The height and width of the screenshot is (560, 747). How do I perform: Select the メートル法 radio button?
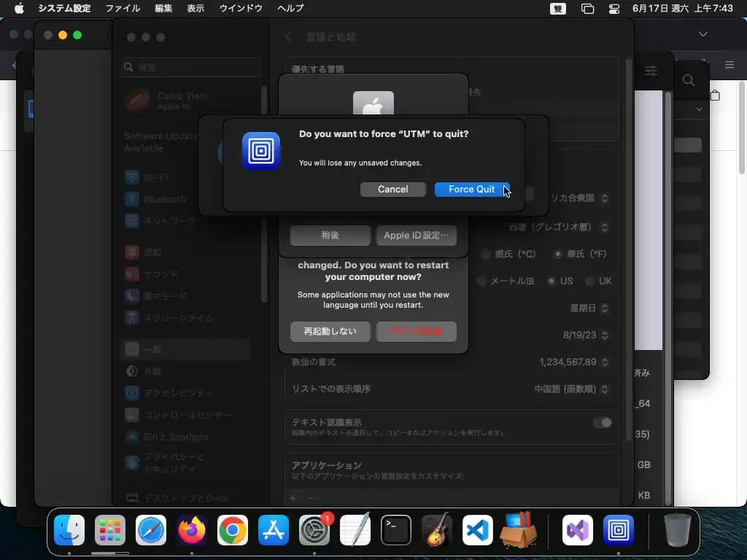481,281
